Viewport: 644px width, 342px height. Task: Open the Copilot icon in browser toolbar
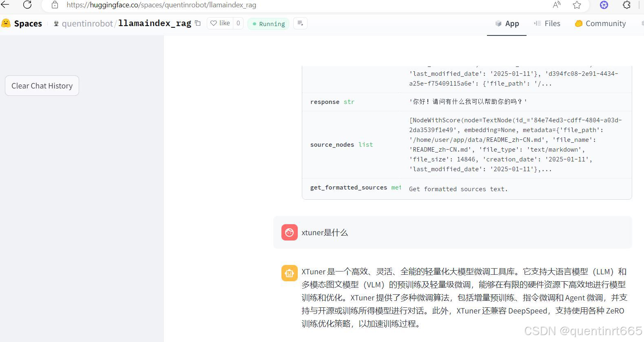point(604,5)
